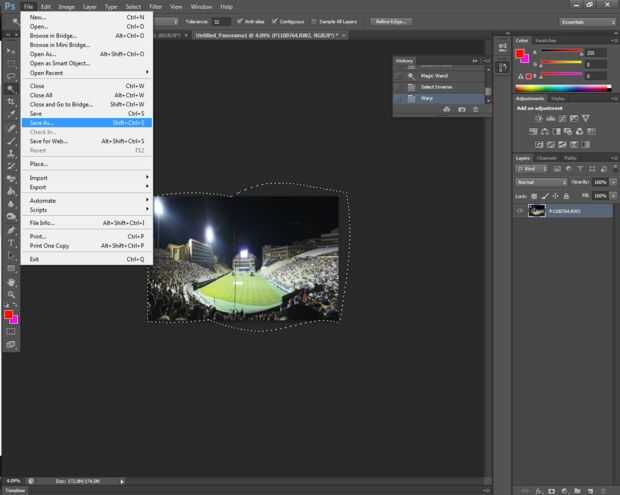Select the Select Inverse history state

point(439,87)
